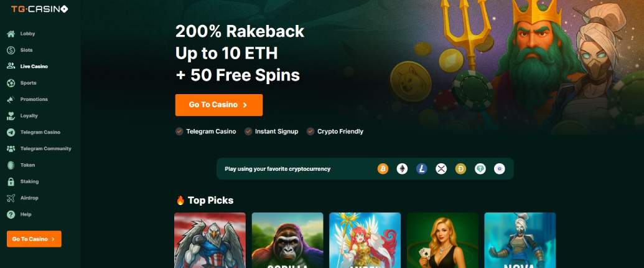Open the Staking lock icon
This screenshot has width=644, height=268.
click(11, 181)
